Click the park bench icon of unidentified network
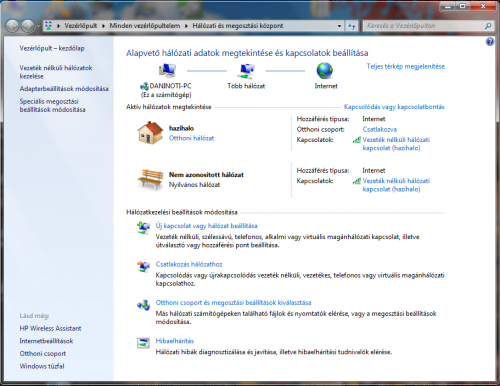Image resolution: width=500 pixels, height=386 pixels. [x=151, y=179]
